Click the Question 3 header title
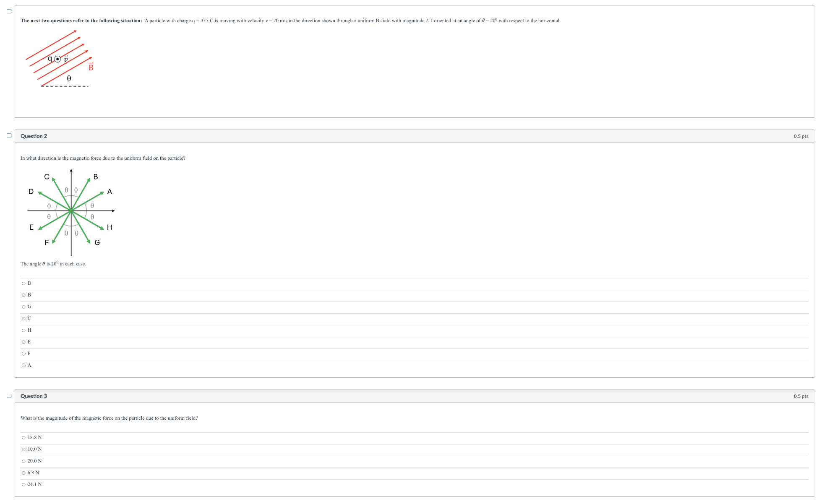This screenshot has height=504, width=824. point(34,396)
